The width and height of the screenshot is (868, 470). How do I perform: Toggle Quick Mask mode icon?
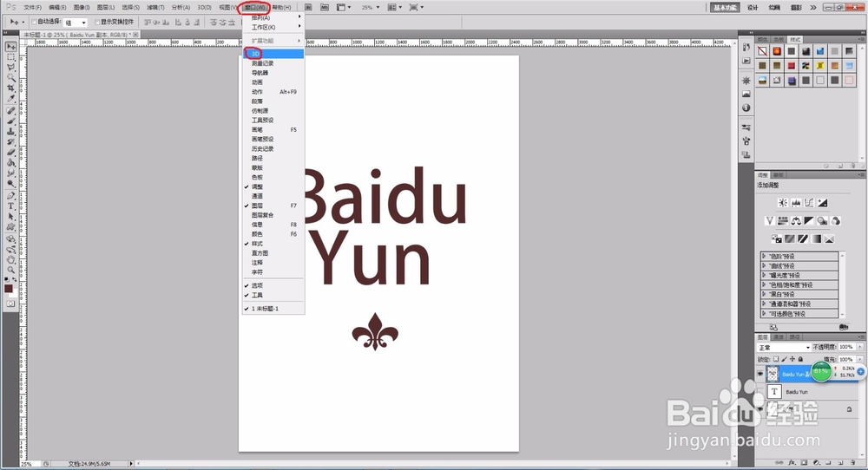pyautogui.click(x=10, y=304)
